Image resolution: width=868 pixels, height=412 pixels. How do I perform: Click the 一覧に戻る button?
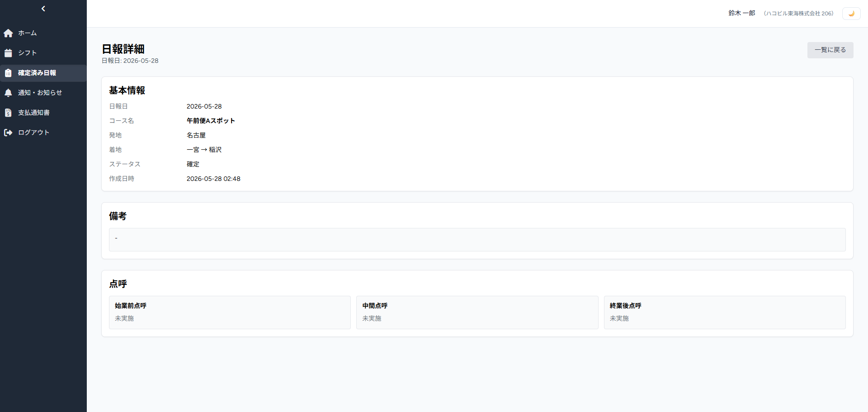(830, 50)
